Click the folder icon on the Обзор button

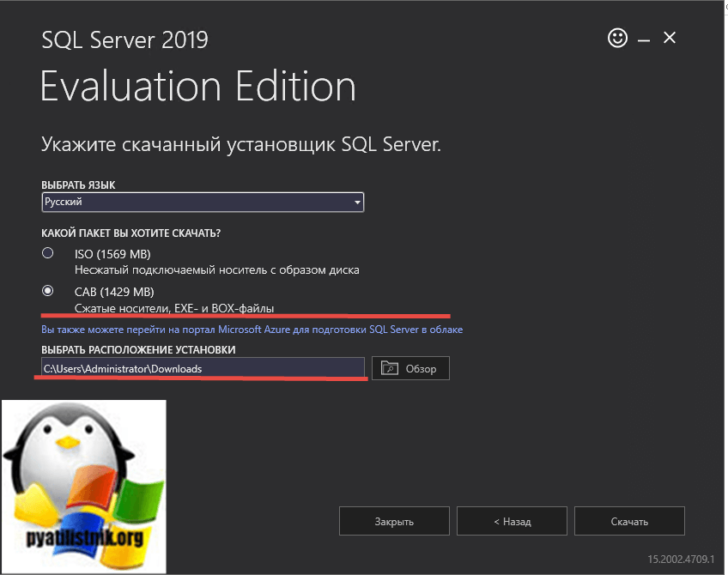click(391, 368)
